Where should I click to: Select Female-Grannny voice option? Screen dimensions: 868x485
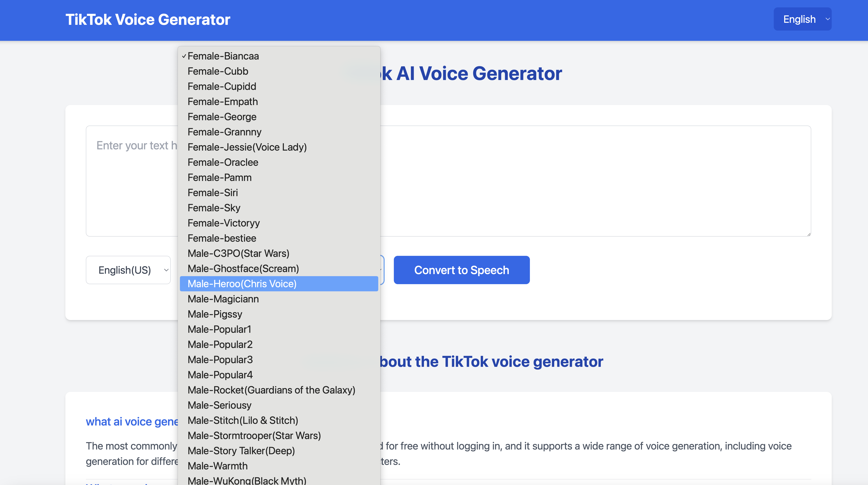click(224, 132)
